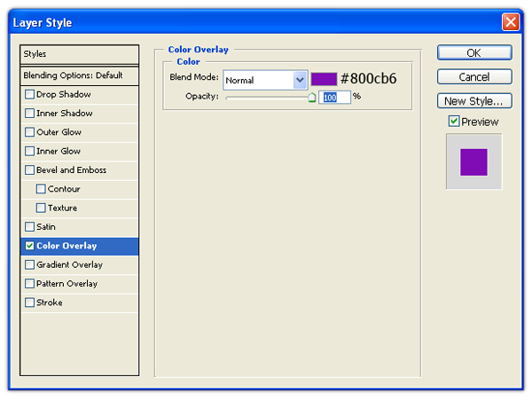Check the Bevel and Emboss box

[x=29, y=169]
